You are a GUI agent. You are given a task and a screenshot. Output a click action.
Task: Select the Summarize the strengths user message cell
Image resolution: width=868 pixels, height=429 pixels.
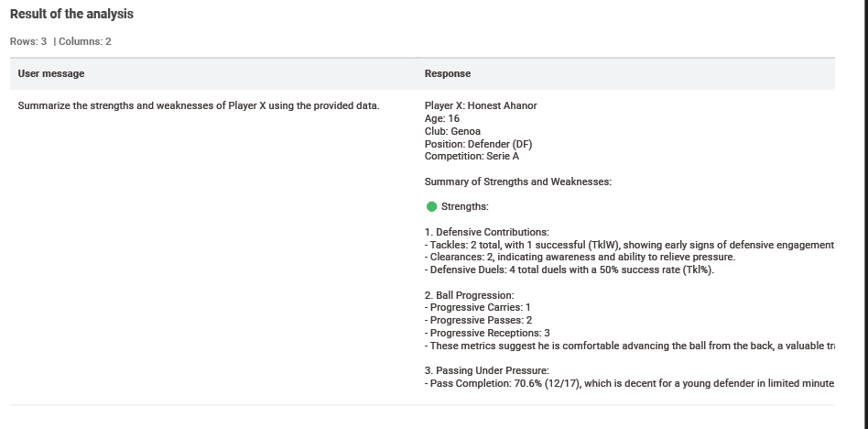[198, 105]
